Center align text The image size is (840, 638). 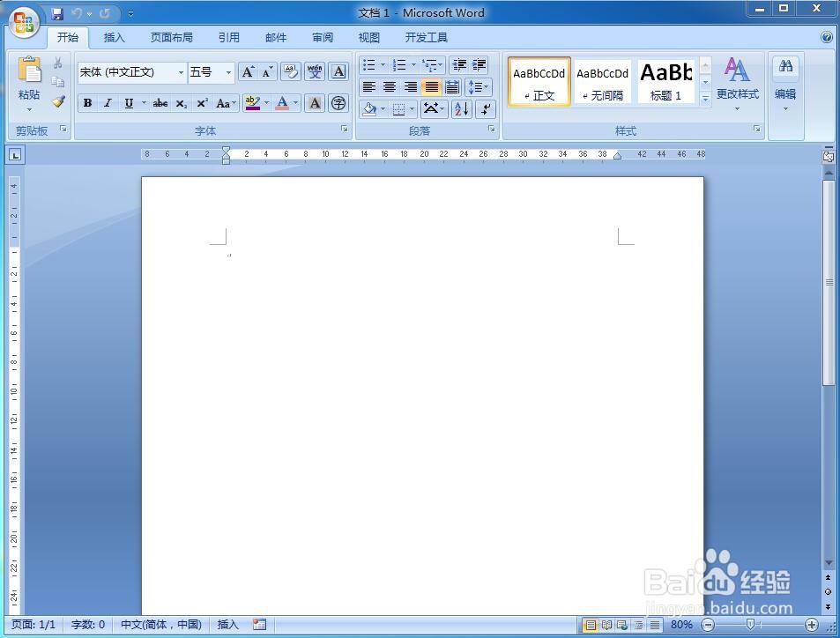tap(390, 86)
